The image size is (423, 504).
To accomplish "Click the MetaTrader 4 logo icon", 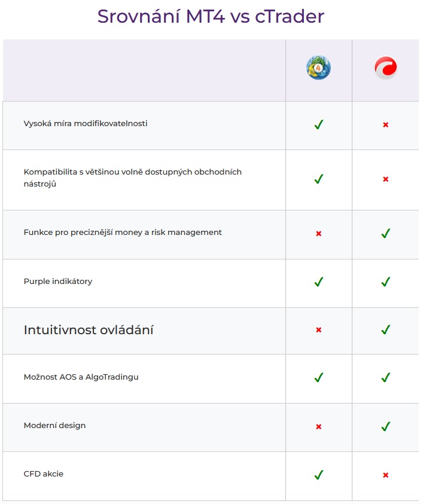I will coord(318,68).
